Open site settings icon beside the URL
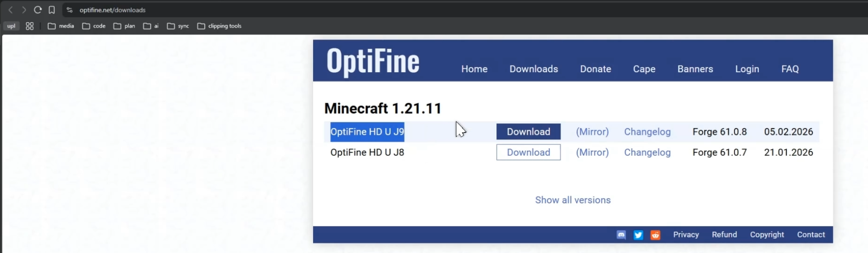868x253 pixels. (70, 10)
